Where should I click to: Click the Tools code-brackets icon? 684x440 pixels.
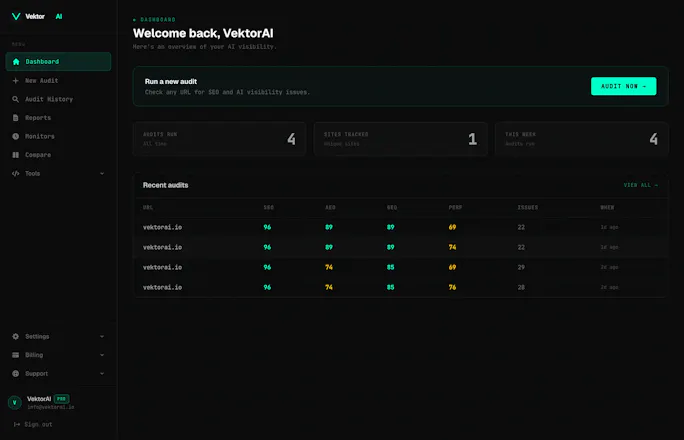(x=16, y=174)
